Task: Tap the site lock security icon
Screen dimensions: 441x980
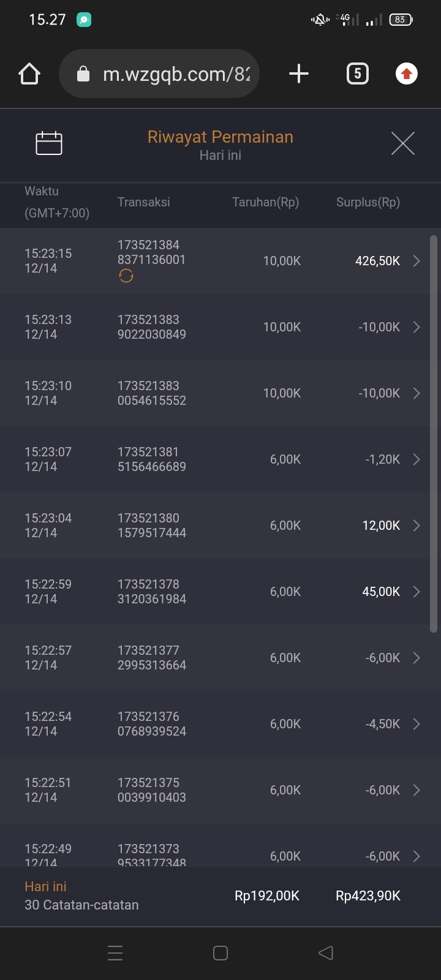Action: click(83, 74)
